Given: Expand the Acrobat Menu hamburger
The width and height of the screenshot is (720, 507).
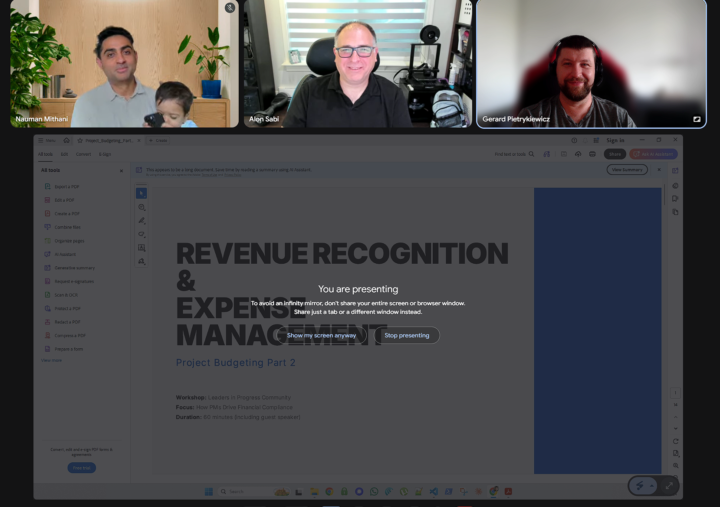Looking at the screenshot, I should (x=46, y=141).
